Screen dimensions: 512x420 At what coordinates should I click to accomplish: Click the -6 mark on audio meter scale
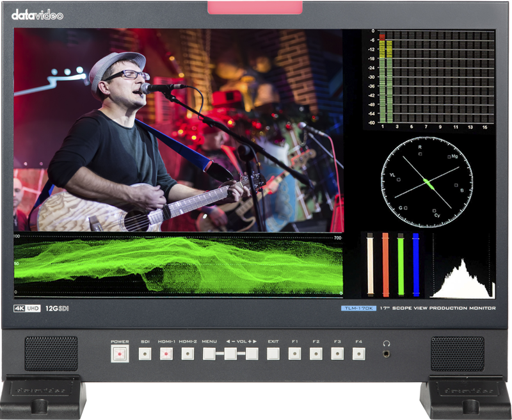click(x=372, y=40)
